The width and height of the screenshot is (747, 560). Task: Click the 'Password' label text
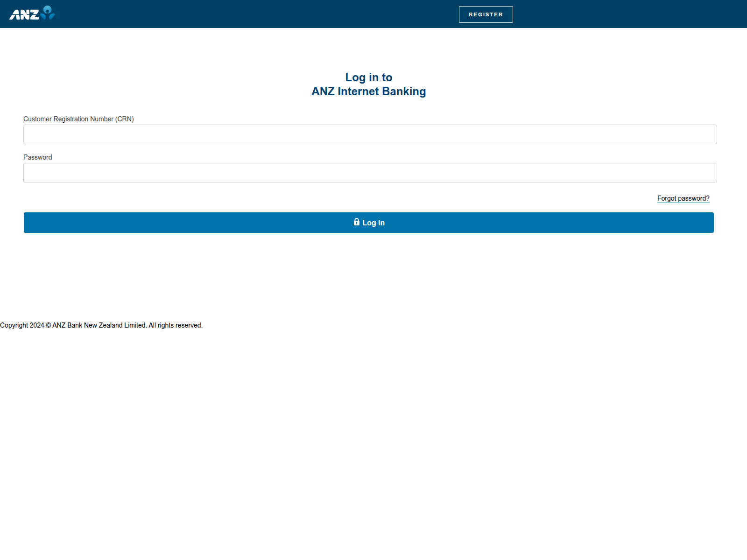[38, 157]
